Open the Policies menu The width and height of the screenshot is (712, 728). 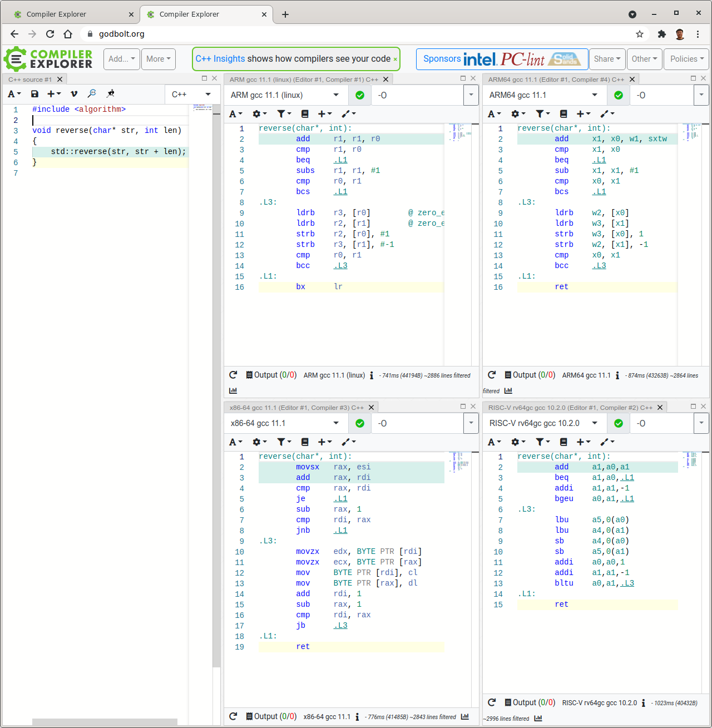[686, 59]
